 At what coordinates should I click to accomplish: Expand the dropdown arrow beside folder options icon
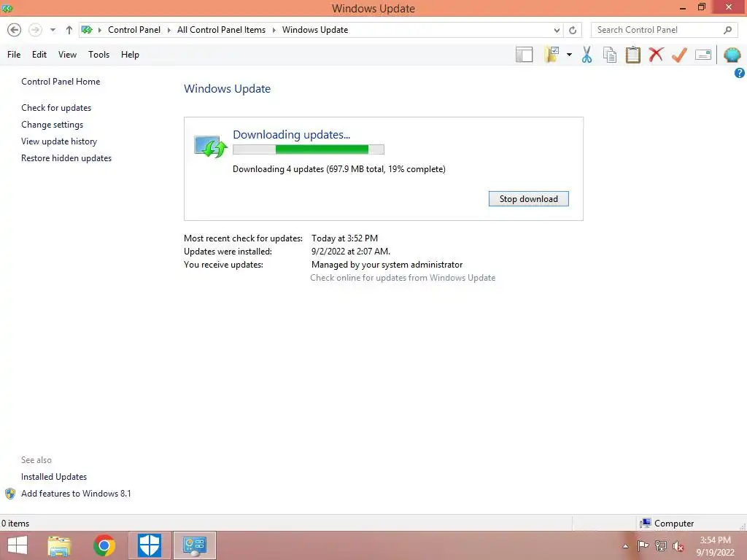(x=569, y=55)
